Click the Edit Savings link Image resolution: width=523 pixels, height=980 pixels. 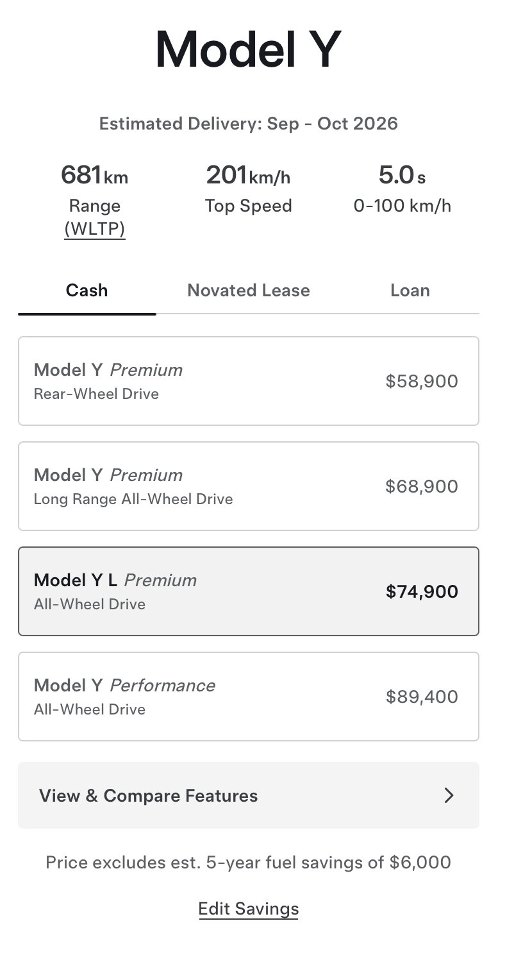click(x=249, y=909)
